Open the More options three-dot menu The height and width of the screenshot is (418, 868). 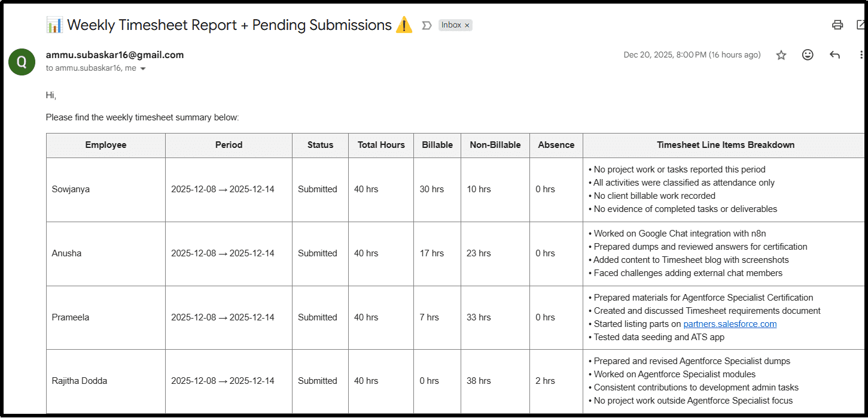point(861,55)
